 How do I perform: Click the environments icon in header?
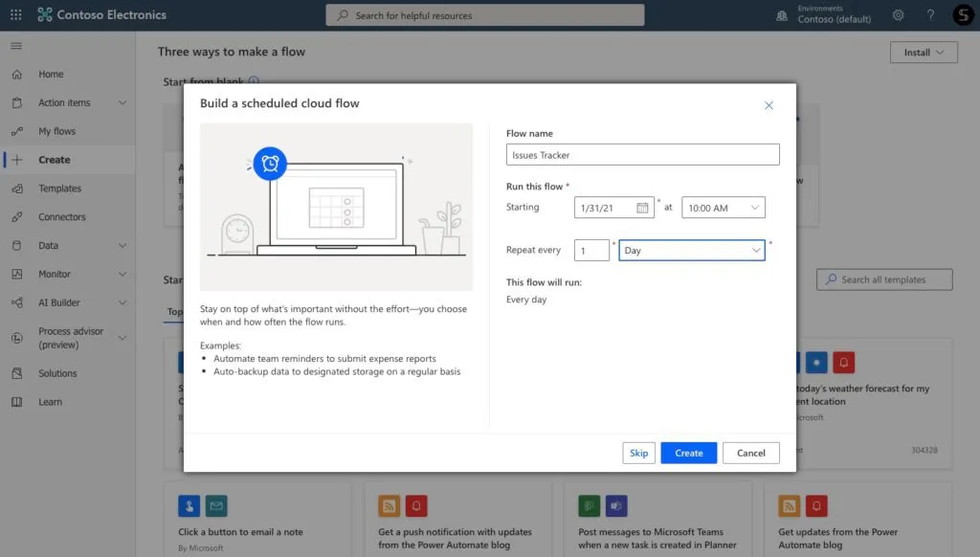[782, 15]
